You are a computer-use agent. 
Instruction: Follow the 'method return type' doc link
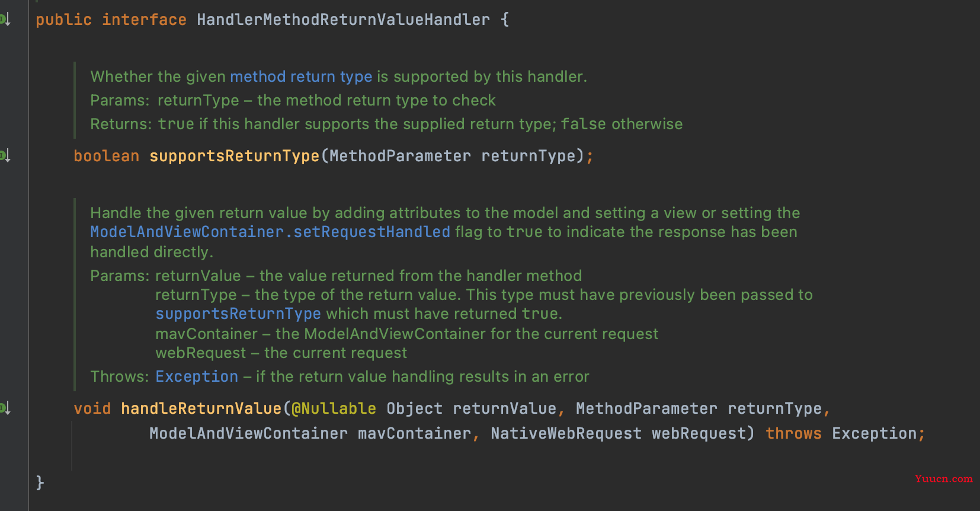click(301, 76)
